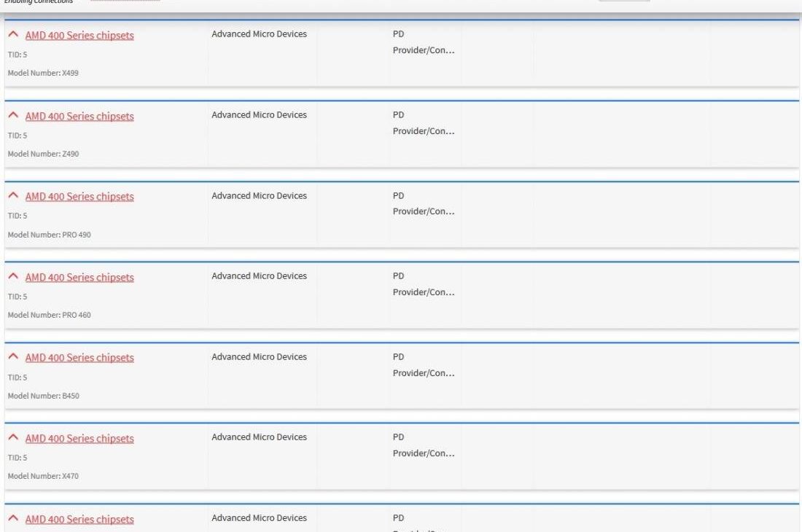Toggle the chevron beside the PRO 490 entry

pos(13,196)
